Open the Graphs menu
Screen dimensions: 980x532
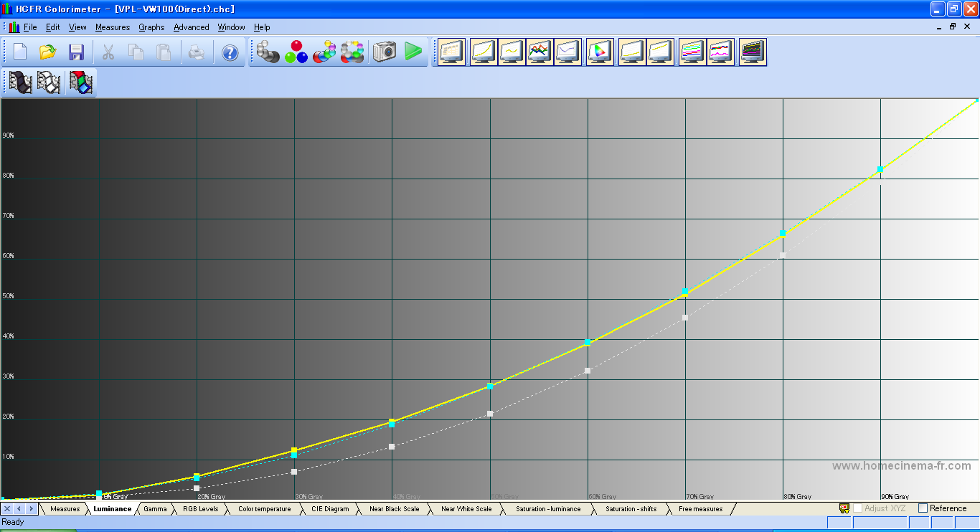click(x=151, y=27)
